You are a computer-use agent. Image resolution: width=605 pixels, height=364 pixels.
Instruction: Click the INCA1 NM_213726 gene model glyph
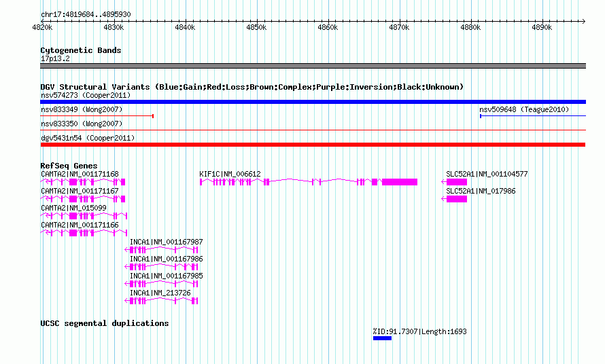pyautogui.click(x=161, y=301)
